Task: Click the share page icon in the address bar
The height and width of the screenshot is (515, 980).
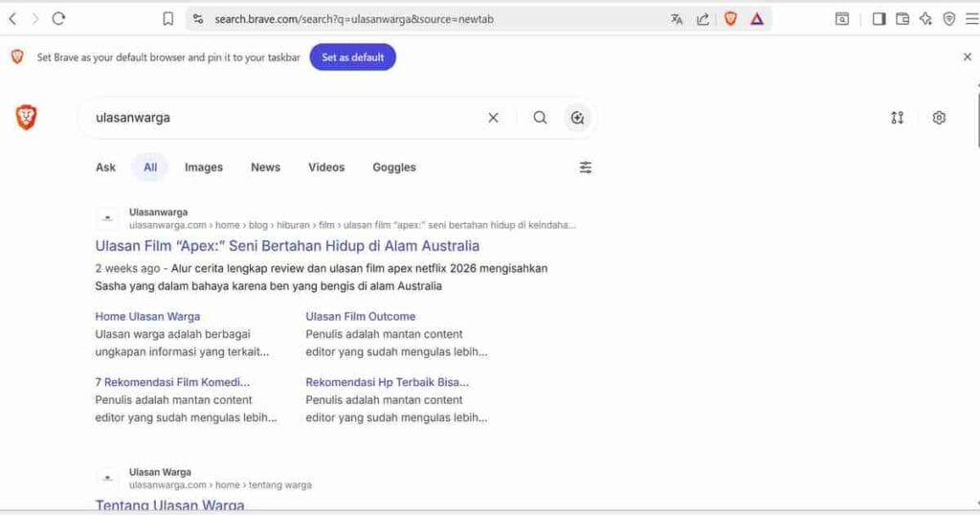Action: click(x=703, y=19)
